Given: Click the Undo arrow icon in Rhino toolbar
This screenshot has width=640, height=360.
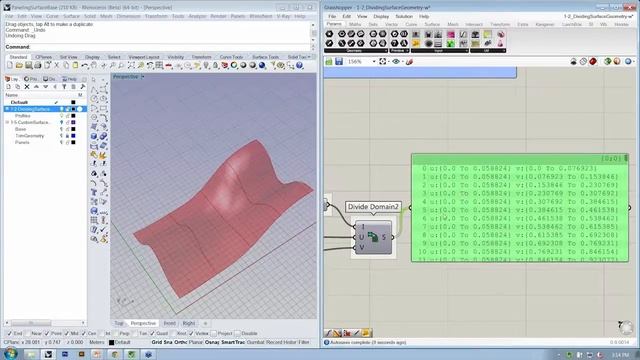Looking at the screenshot, I should 84,65.
